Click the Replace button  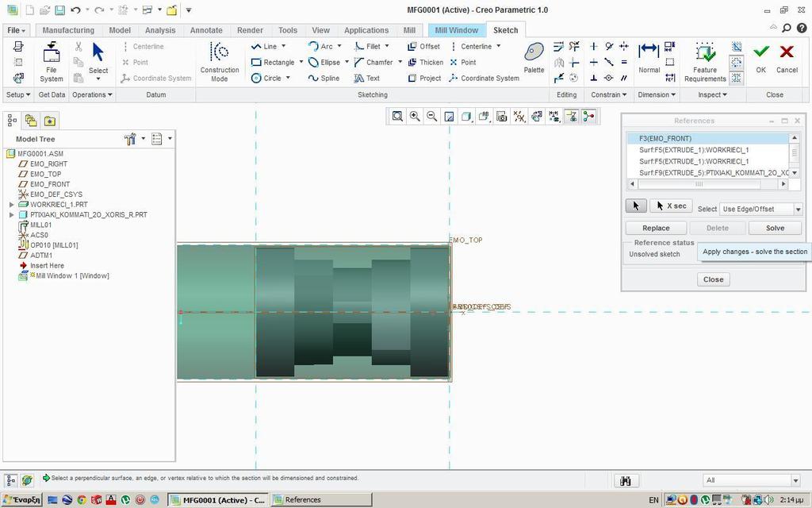(656, 228)
